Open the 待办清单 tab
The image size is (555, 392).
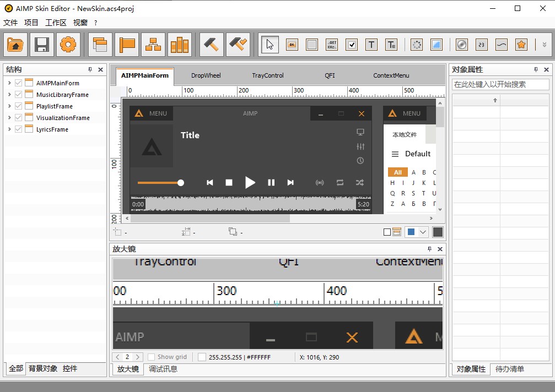510,369
